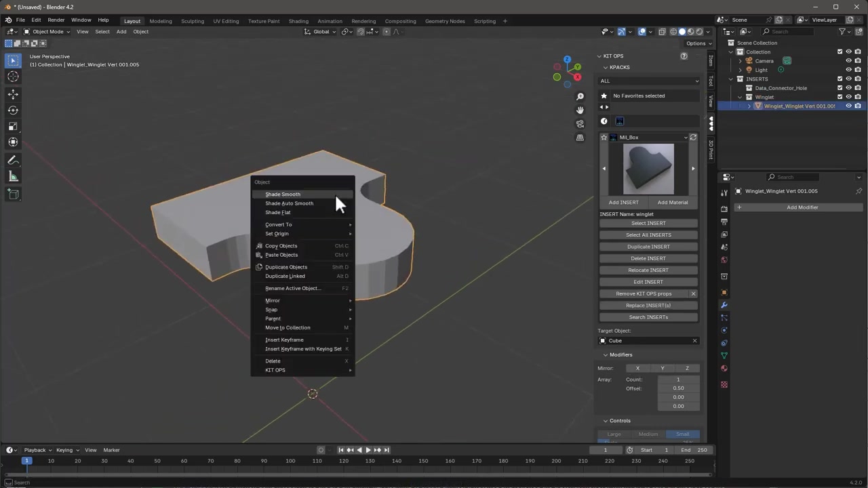Choose Shade Smooth from context menu
This screenshot has height=488, width=868.
[x=283, y=195]
